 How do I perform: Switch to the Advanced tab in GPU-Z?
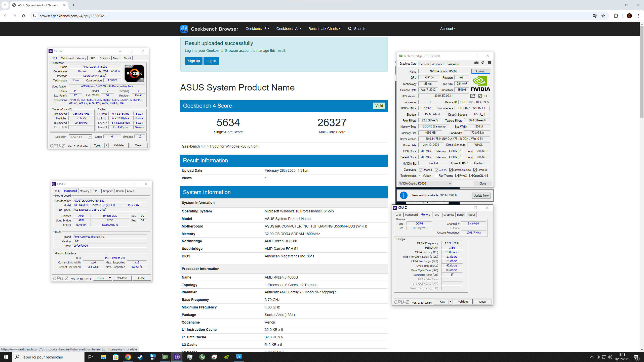pyautogui.click(x=438, y=64)
